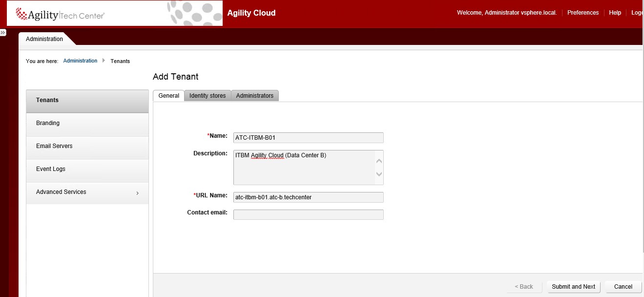Select Tenants in the left sidebar
Screen dimensions: 644x297
(47, 100)
